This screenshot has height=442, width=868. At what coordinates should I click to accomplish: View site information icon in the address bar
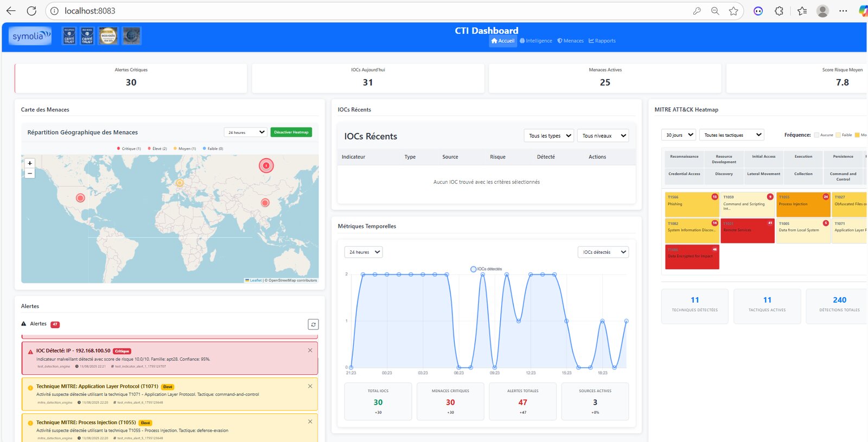point(54,11)
